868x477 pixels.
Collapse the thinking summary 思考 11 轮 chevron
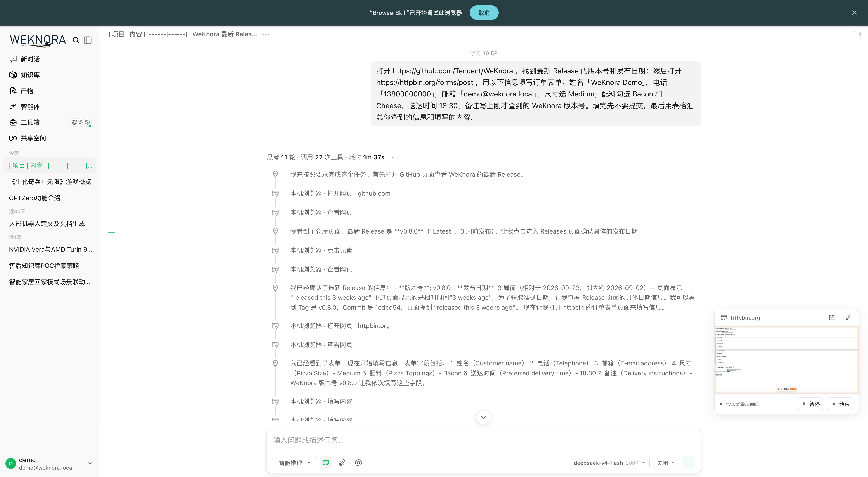pos(392,158)
